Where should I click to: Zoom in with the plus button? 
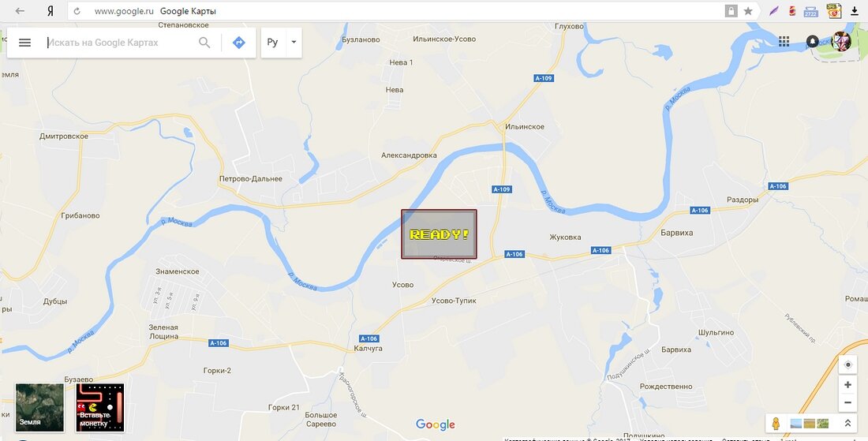pos(847,384)
